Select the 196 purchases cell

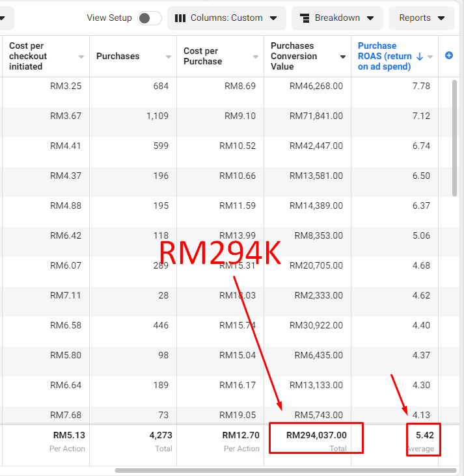coord(161,176)
